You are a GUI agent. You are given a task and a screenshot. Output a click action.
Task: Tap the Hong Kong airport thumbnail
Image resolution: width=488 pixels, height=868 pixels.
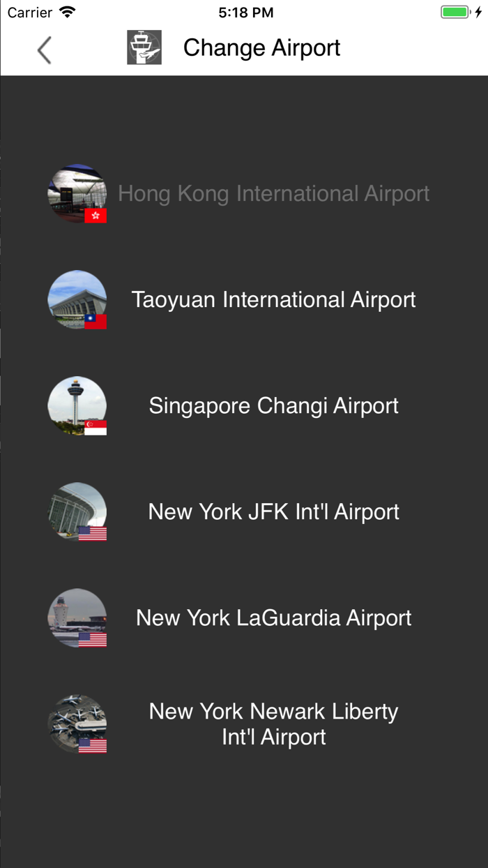pyautogui.click(x=77, y=194)
